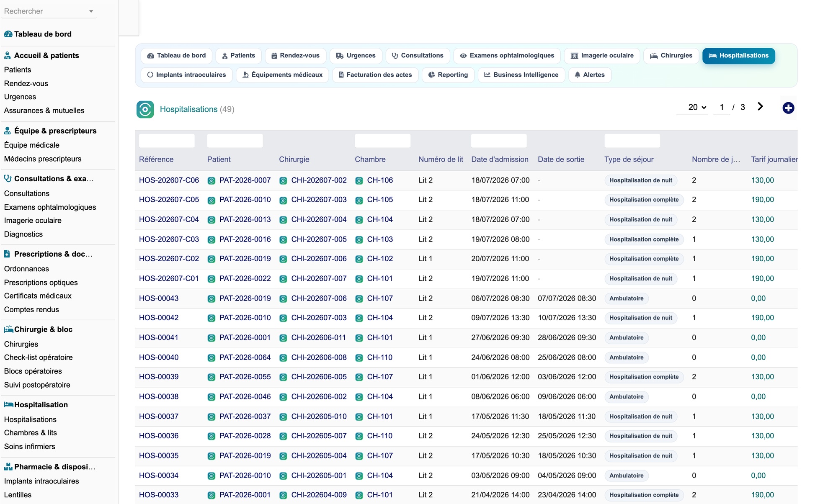Image resolution: width=815 pixels, height=504 pixels.
Task: Switch to the Chirurgies tab
Action: [671, 56]
